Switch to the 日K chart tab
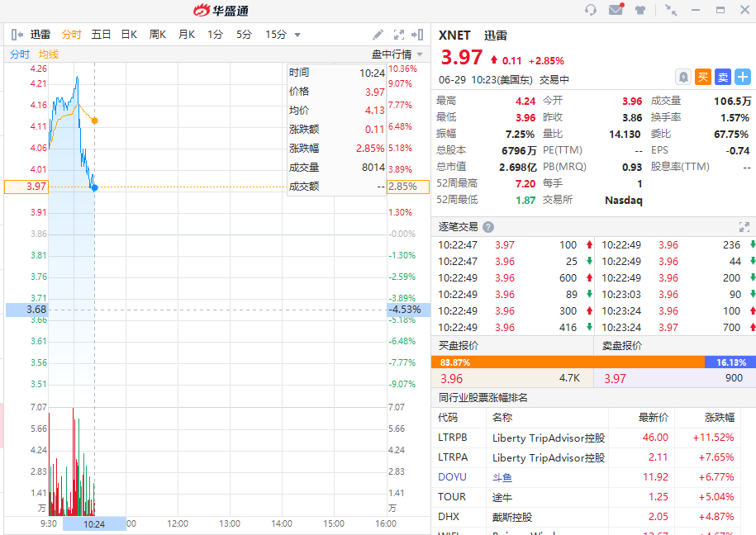Screen dimensions: 756x535 [x=129, y=35]
